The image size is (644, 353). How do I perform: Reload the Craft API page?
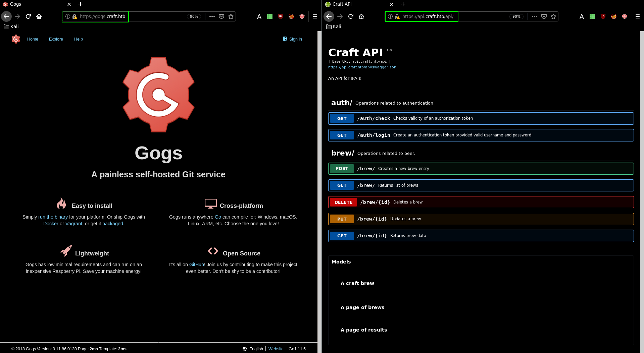click(351, 16)
